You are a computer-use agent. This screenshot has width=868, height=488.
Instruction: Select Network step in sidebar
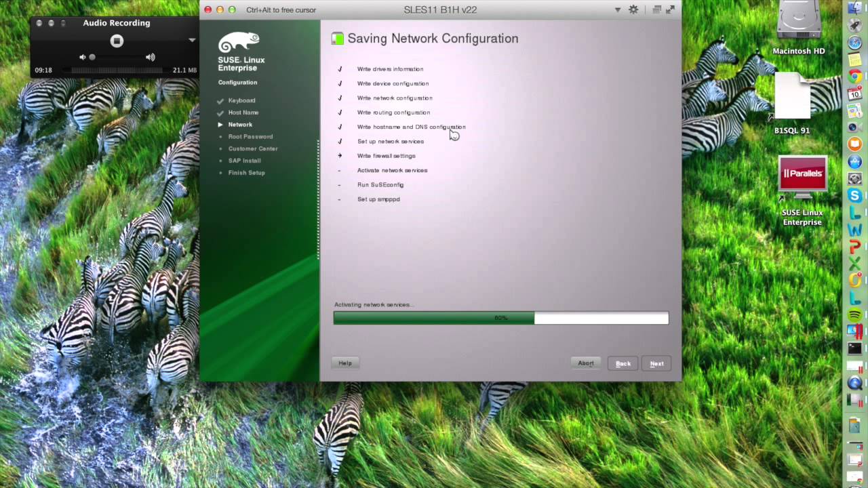pyautogui.click(x=240, y=125)
